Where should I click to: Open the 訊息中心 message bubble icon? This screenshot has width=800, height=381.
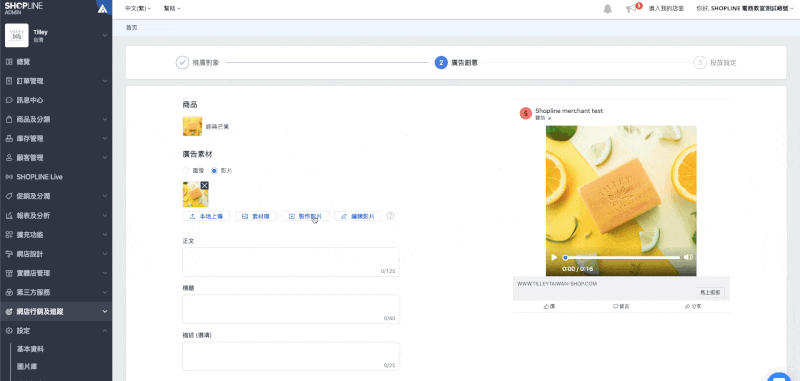9,100
